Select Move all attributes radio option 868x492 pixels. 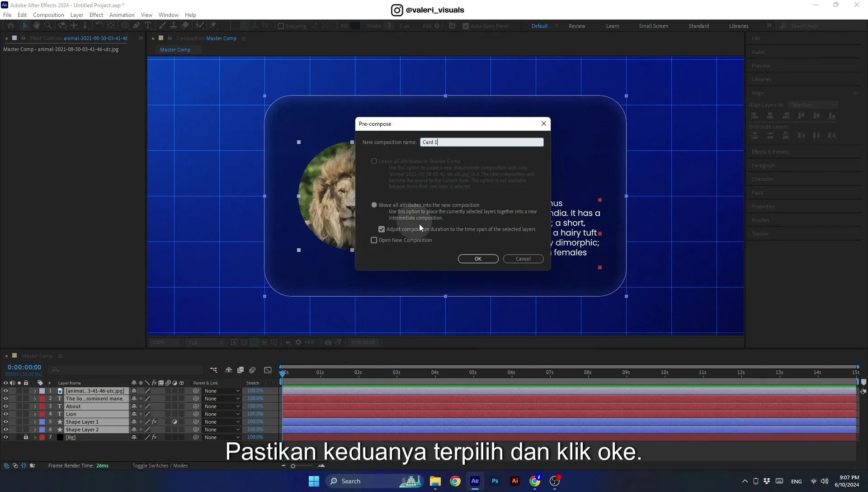click(374, 205)
